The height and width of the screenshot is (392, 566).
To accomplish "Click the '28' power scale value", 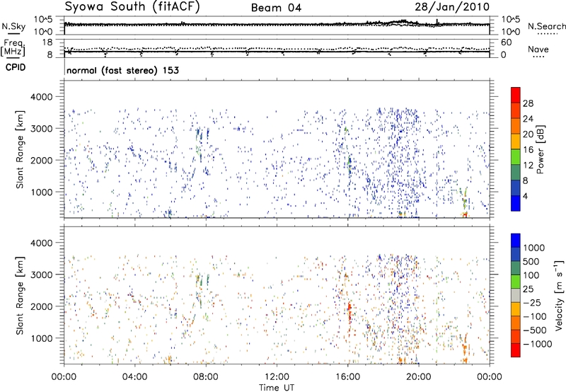I will pyautogui.click(x=528, y=103).
